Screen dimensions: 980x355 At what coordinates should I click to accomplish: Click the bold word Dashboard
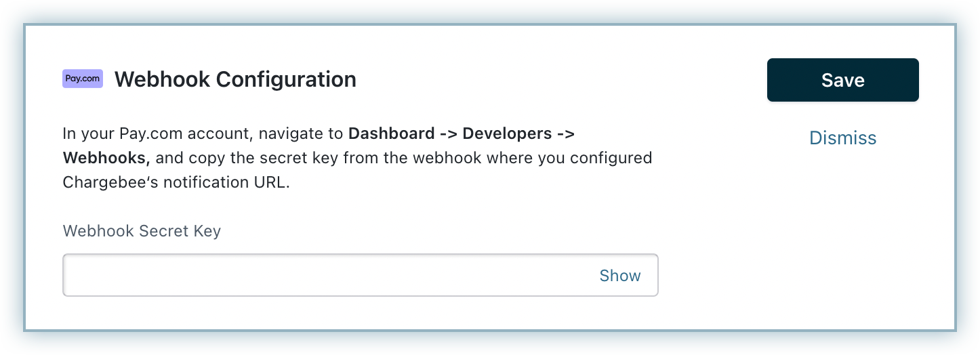(392, 133)
